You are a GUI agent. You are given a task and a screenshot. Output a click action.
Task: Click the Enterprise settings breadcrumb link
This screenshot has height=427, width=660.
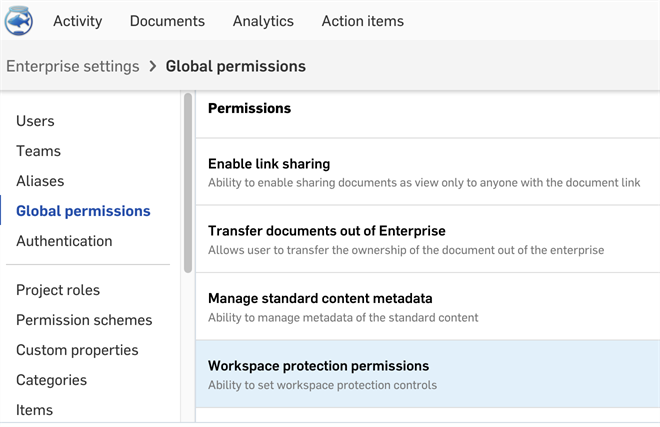point(72,66)
